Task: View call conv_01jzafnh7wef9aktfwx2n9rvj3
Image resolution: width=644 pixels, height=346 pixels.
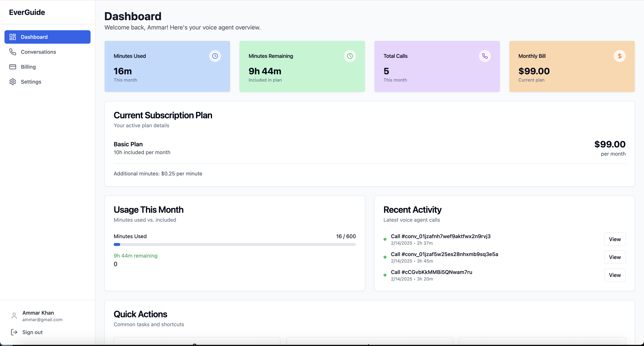Action: 615,239
